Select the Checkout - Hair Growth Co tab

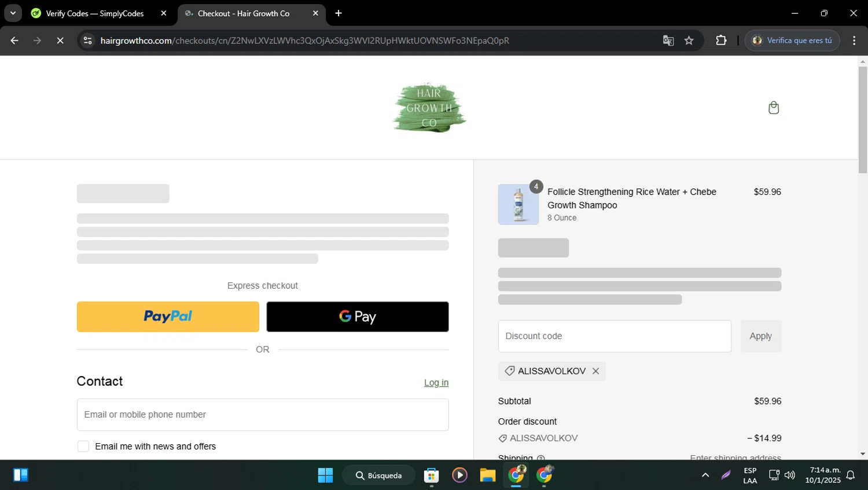tap(244, 13)
